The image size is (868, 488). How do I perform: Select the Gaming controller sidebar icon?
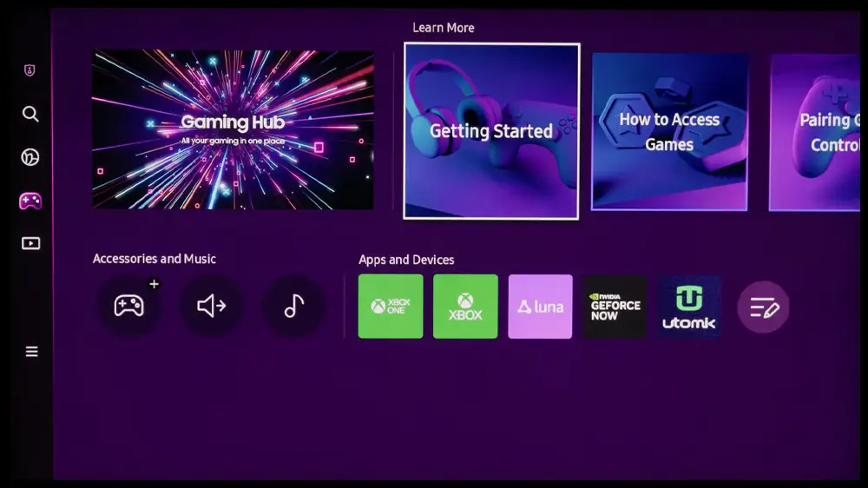coord(30,201)
